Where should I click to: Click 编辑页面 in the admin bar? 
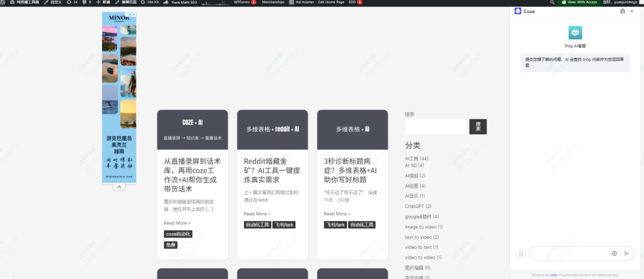point(126,2)
